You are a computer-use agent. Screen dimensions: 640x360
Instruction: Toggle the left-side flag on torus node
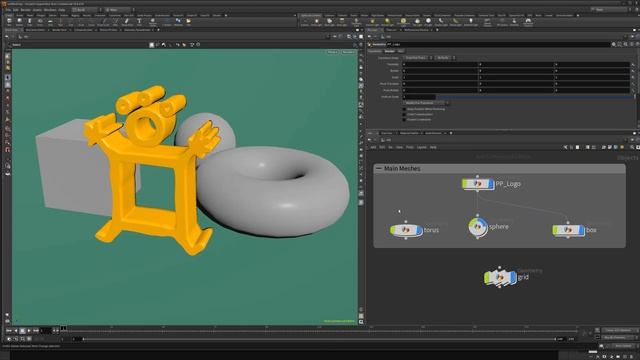click(x=393, y=230)
